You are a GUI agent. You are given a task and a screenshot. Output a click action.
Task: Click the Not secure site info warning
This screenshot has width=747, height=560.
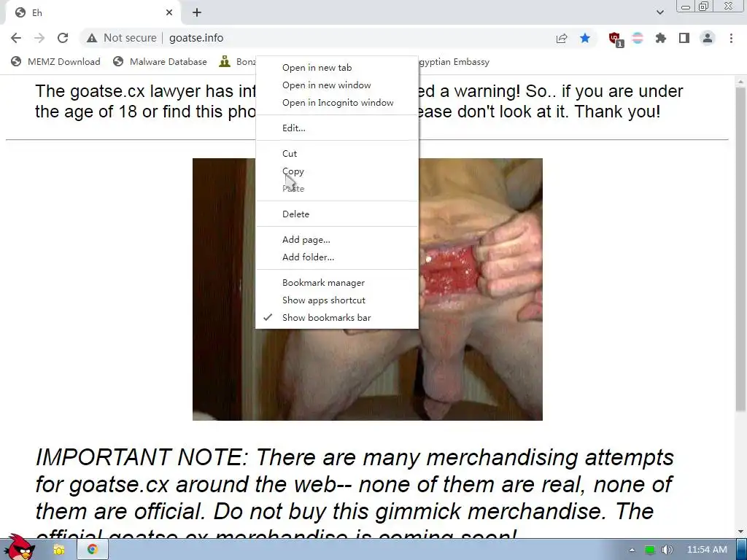pyautogui.click(x=122, y=38)
